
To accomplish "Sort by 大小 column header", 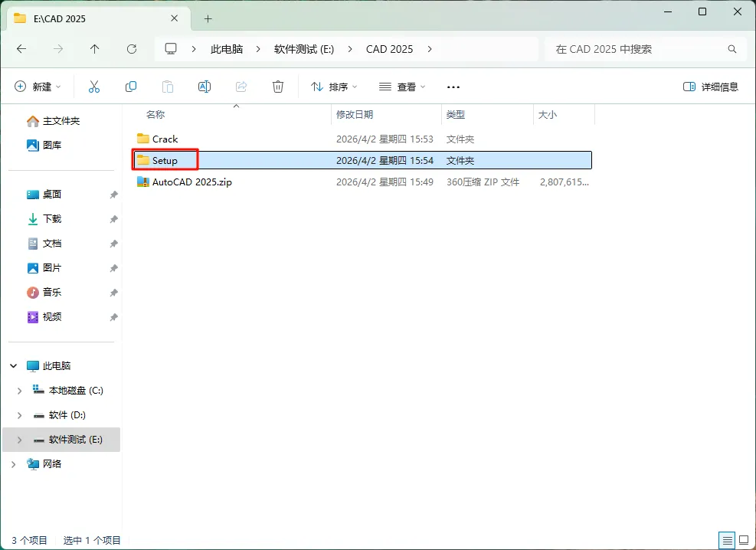I will [x=547, y=114].
